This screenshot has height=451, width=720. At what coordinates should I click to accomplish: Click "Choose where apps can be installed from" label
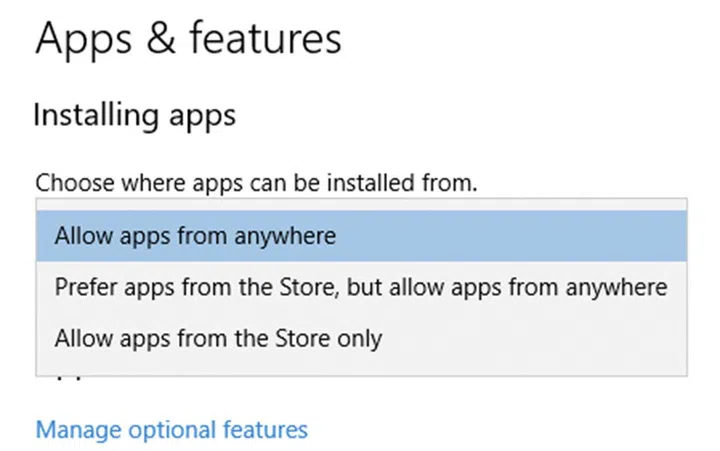tap(256, 183)
